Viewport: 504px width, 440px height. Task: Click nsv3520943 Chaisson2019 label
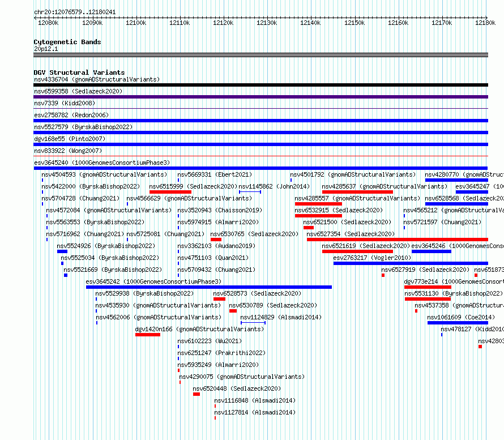220,210
